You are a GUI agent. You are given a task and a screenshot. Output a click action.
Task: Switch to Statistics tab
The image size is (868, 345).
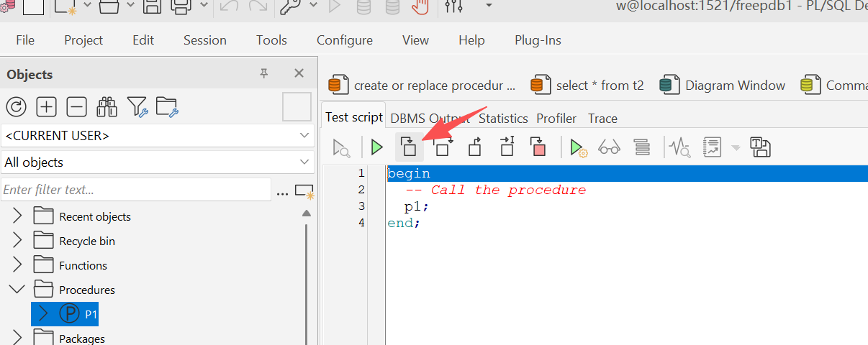[503, 118]
